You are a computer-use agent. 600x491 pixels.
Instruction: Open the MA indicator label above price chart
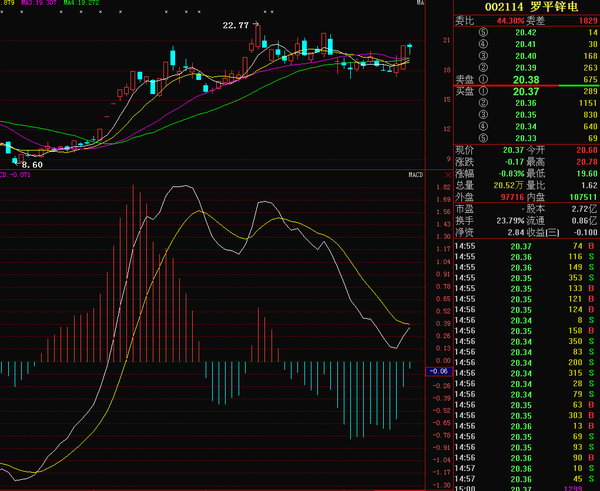point(420,4)
